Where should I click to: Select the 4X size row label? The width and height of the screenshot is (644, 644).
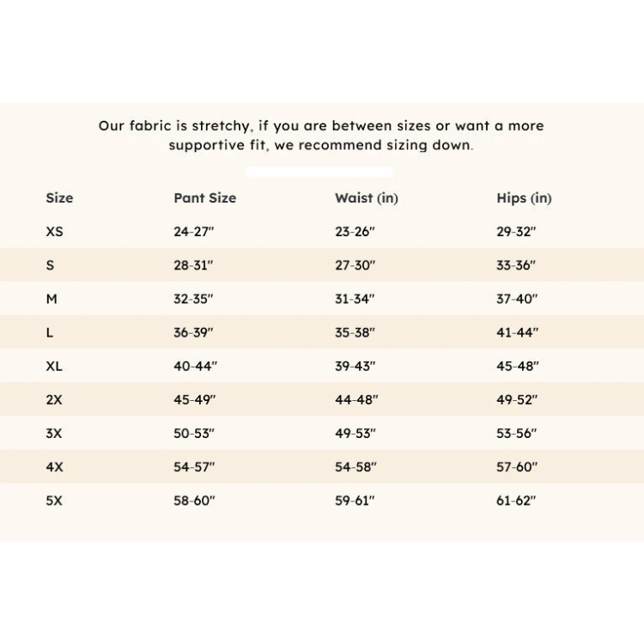coord(54,467)
